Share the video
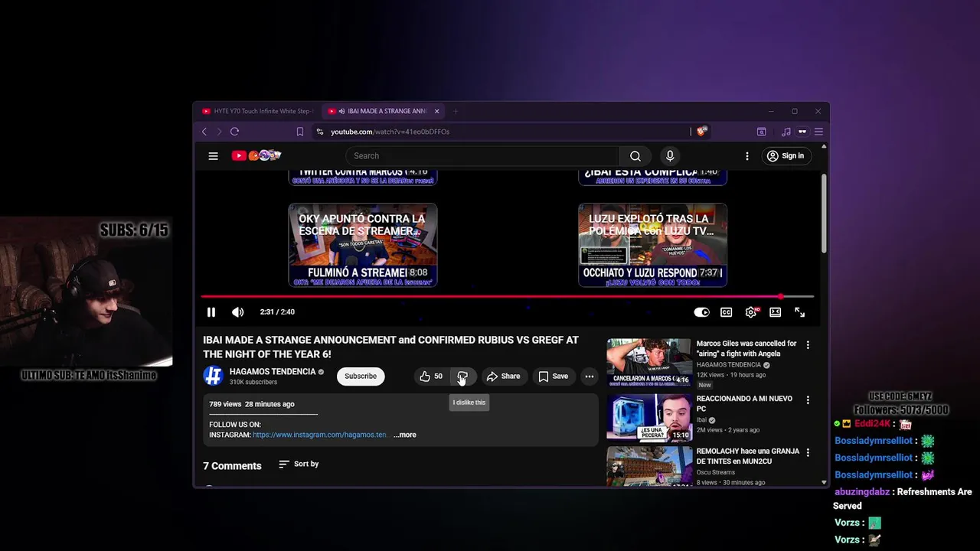The height and width of the screenshot is (551, 980). click(504, 377)
